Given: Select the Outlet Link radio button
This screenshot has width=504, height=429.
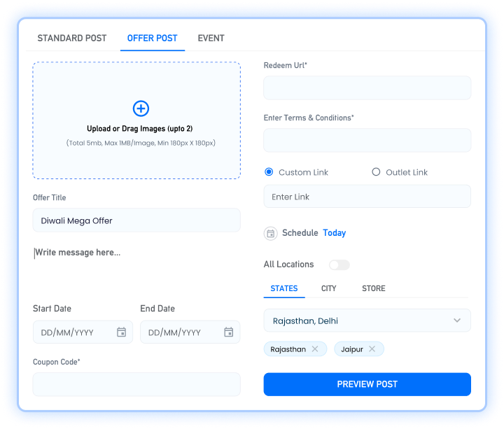Looking at the screenshot, I should tap(376, 172).
